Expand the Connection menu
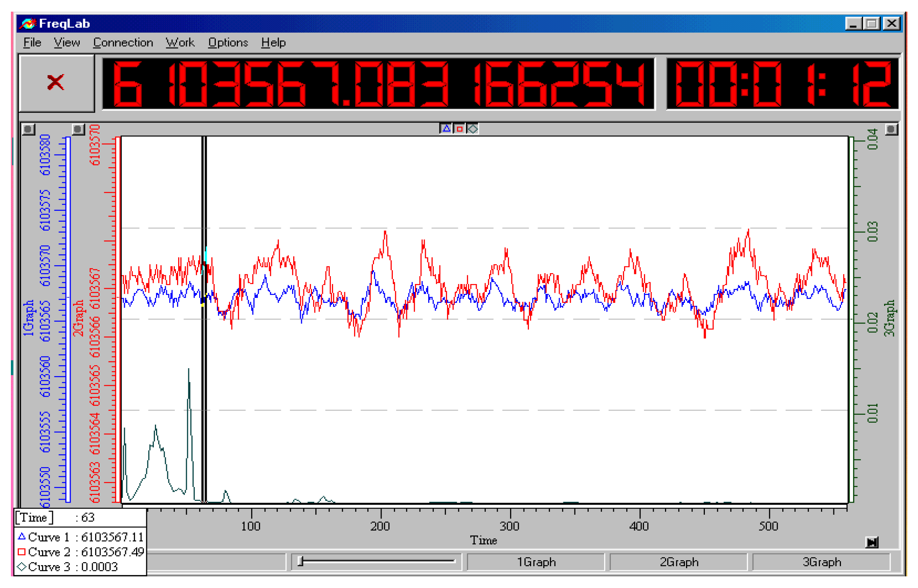This screenshot has height=588, width=918. click(123, 42)
